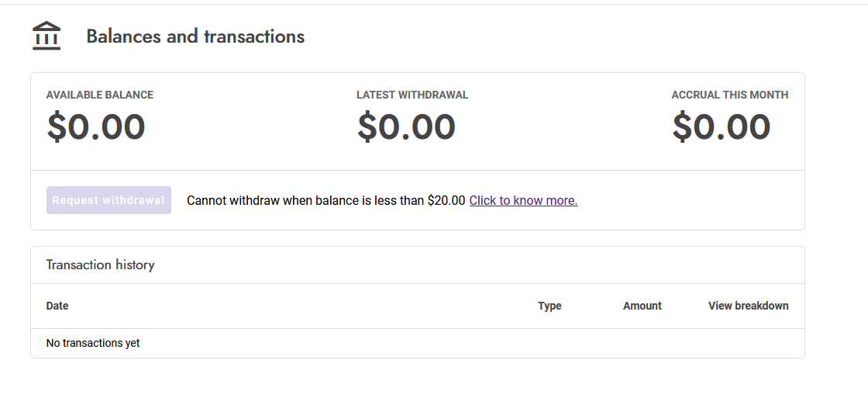Click the $0.00 under Available Balance
This screenshot has width=868, height=398.
pos(96,127)
